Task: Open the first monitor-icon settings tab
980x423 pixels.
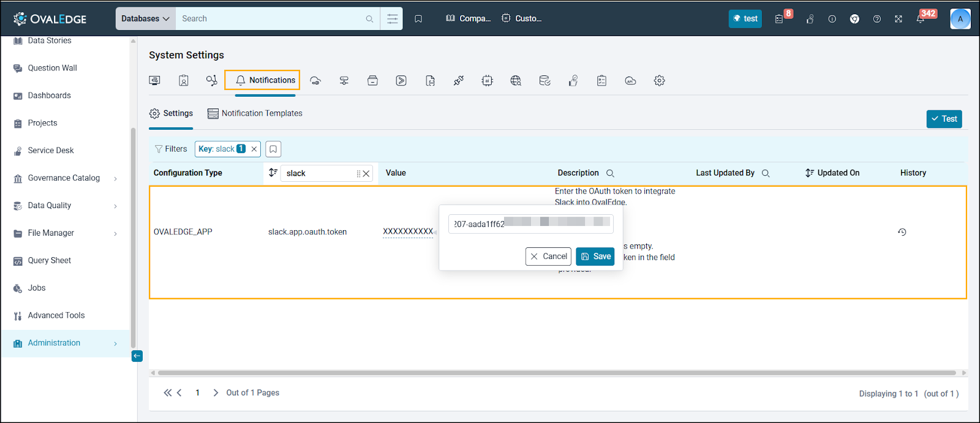Action: pyautogui.click(x=155, y=81)
